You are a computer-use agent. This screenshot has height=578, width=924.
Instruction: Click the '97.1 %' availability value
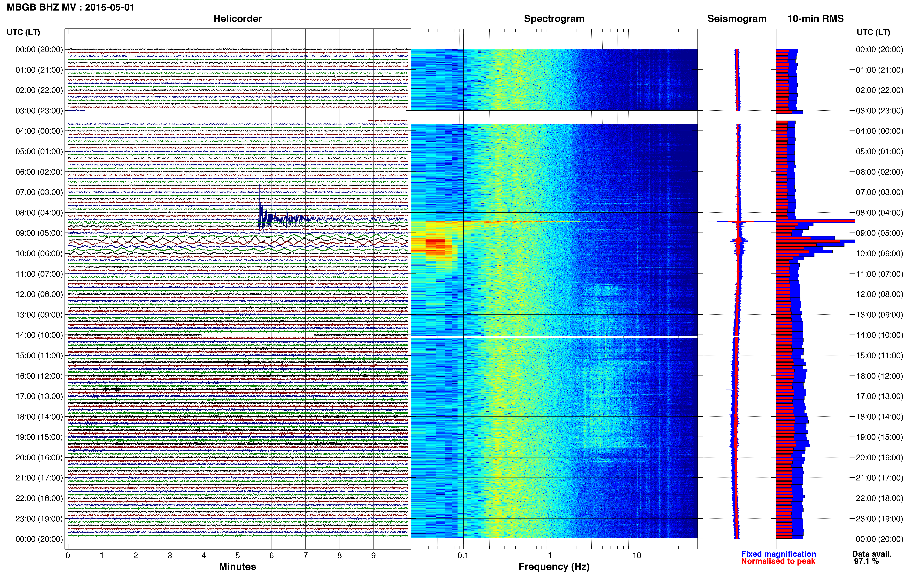click(x=866, y=561)
